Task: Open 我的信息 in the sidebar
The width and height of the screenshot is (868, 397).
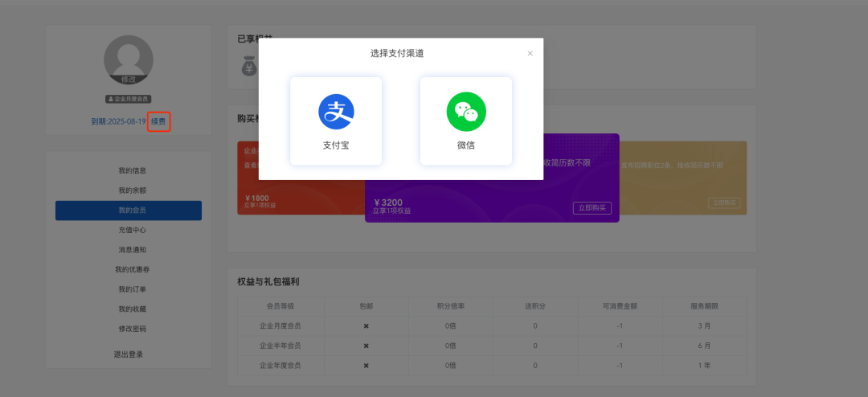Action: pos(133,170)
